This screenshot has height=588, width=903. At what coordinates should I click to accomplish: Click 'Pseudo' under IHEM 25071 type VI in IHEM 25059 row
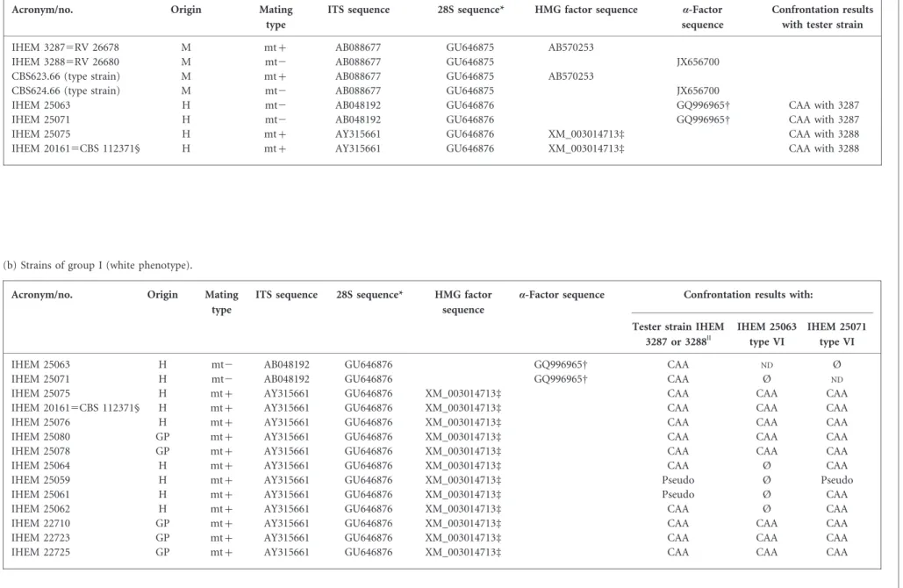837,480
